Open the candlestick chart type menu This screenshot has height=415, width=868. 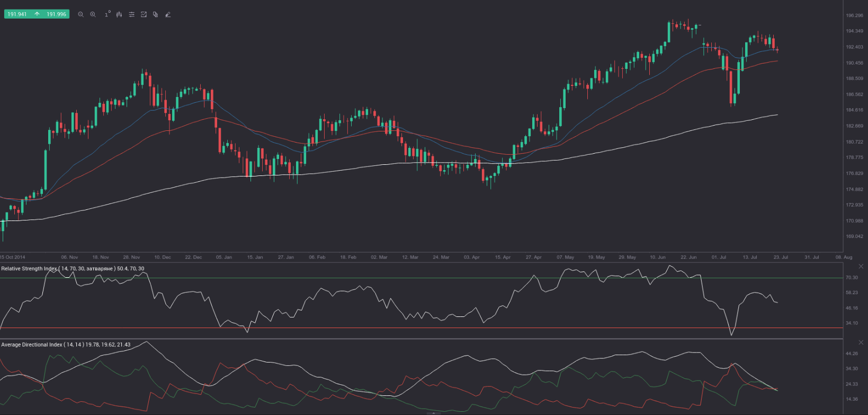(119, 14)
